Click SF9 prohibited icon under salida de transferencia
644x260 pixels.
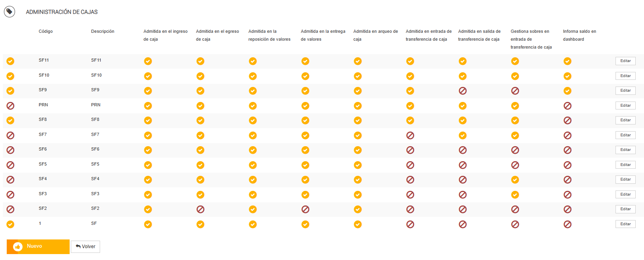[x=462, y=91]
